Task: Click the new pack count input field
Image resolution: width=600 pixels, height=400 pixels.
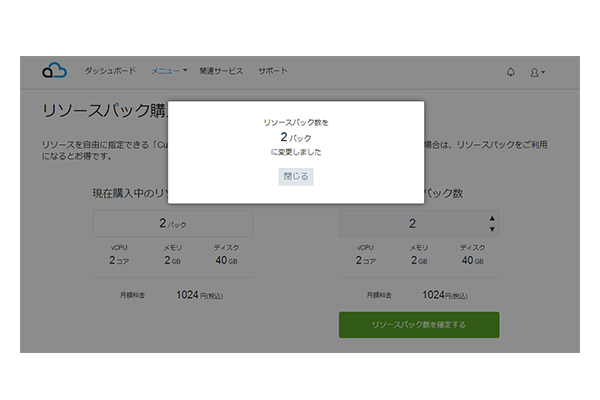Action: (x=411, y=224)
